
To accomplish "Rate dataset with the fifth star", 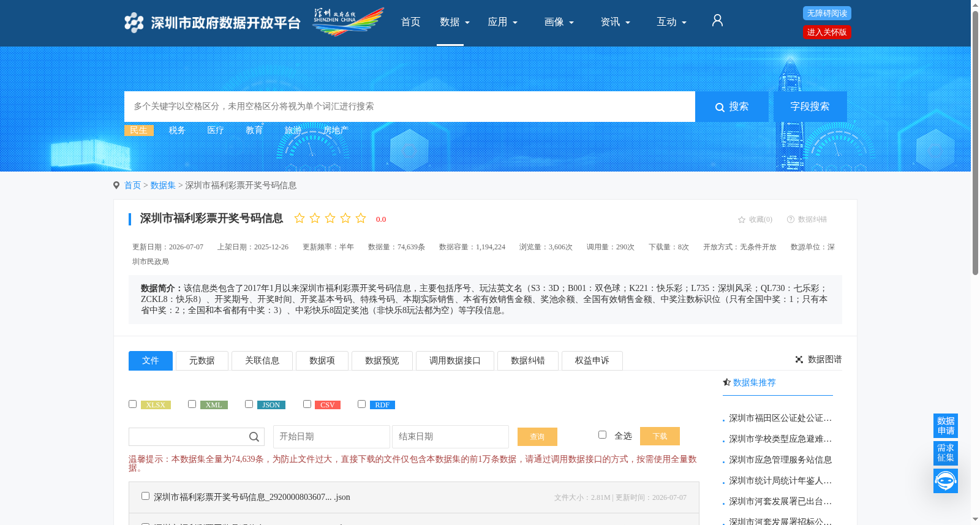I will click(361, 218).
